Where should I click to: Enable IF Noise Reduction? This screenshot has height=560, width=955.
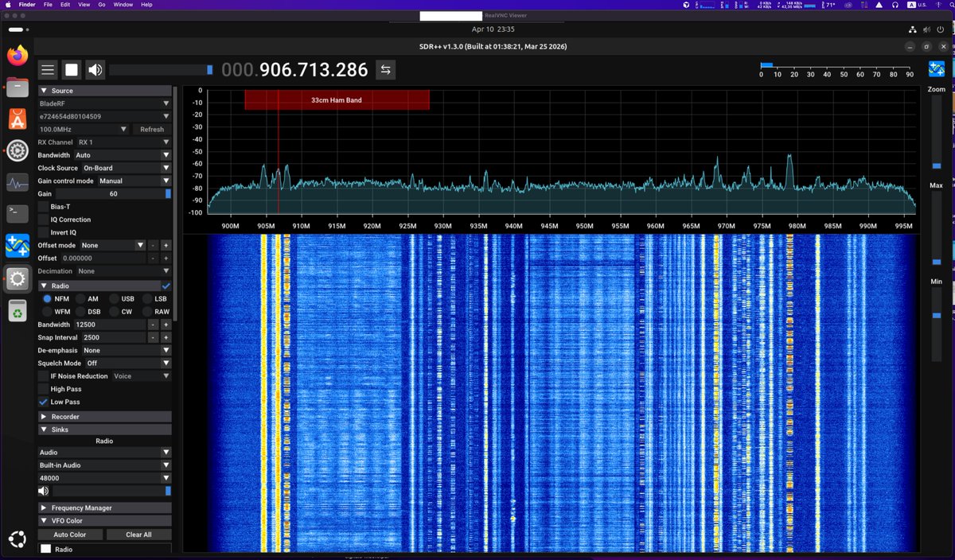(43, 376)
